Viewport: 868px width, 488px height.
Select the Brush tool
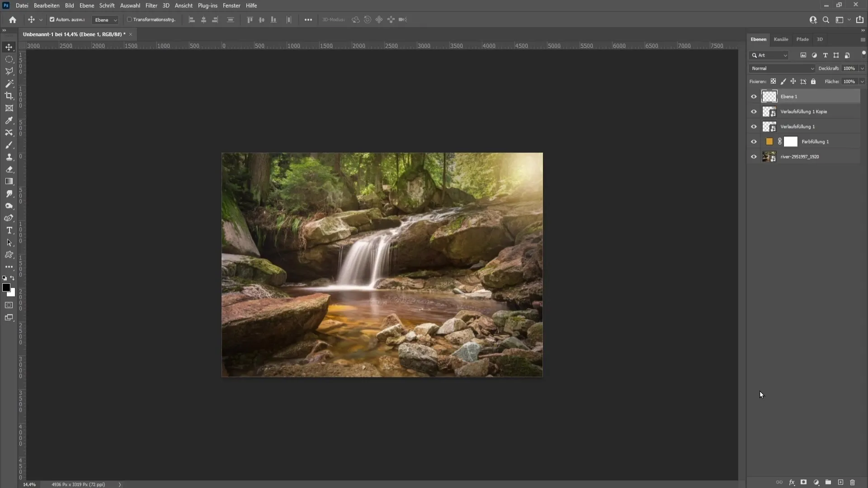(9, 145)
